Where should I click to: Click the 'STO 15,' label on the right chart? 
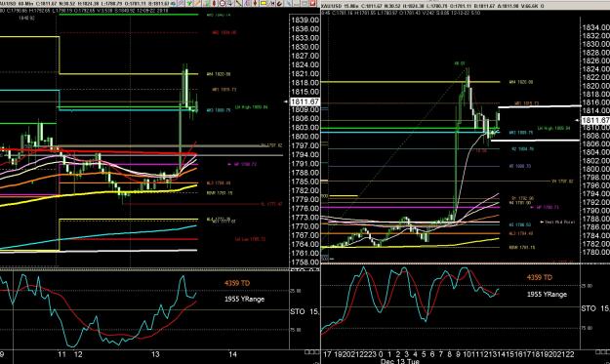[595, 308]
